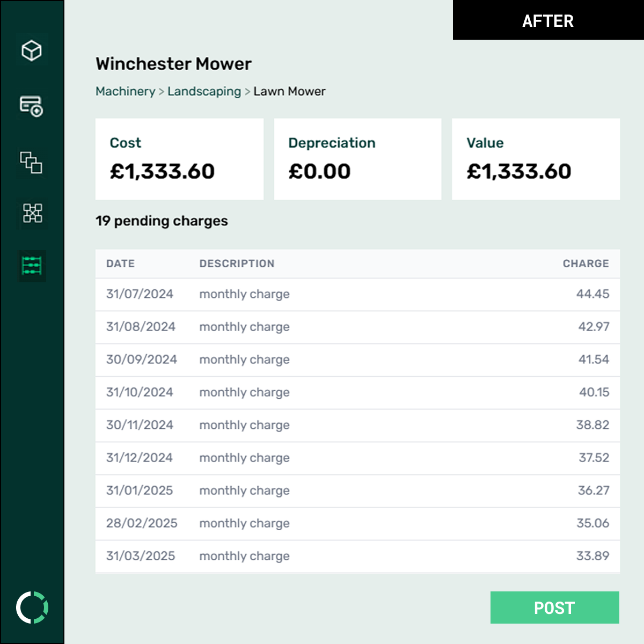Navigate to Landscaping breadcrumb link
This screenshot has width=644, height=644.
pyautogui.click(x=204, y=91)
